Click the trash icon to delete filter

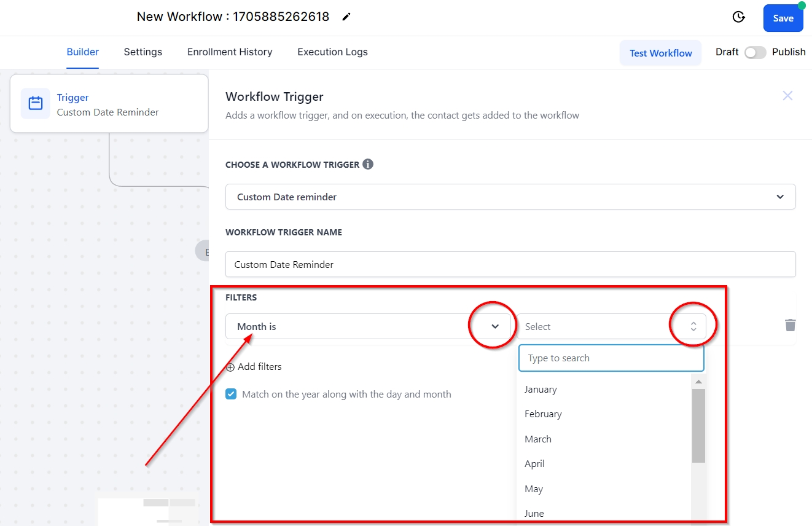point(790,325)
